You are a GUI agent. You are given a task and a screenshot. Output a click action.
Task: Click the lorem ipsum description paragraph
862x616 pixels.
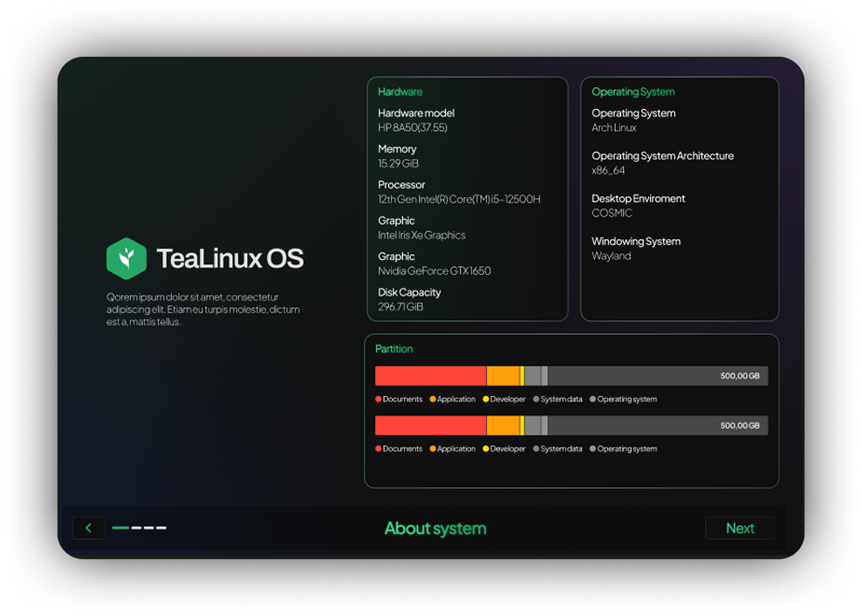[x=203, y=309]
